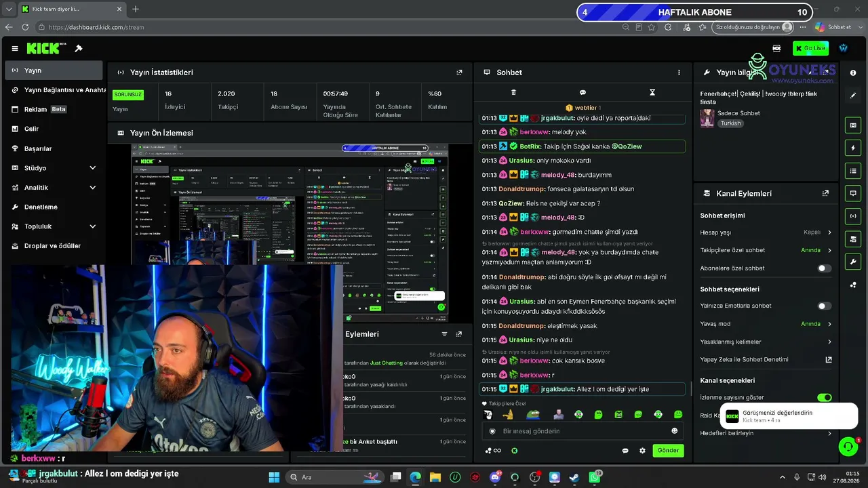Toggle the lightning bolt widget in sidebar

tap(853, 148)
